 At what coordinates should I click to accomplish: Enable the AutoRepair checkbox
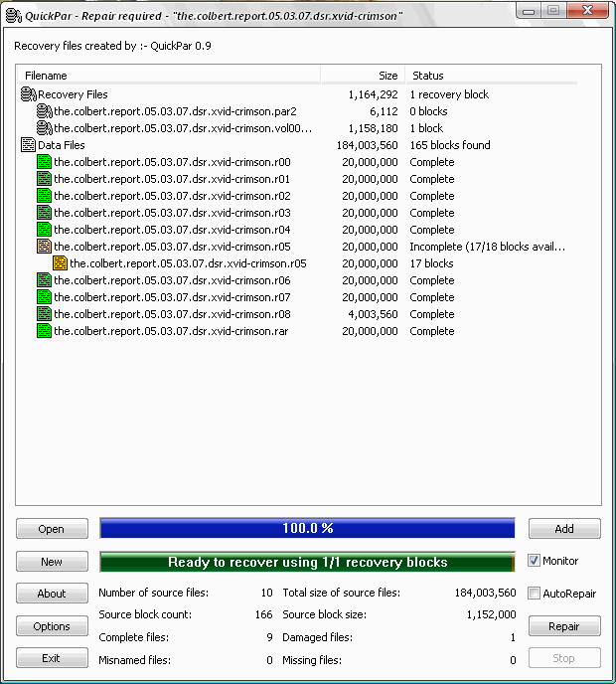click(534, 593)
